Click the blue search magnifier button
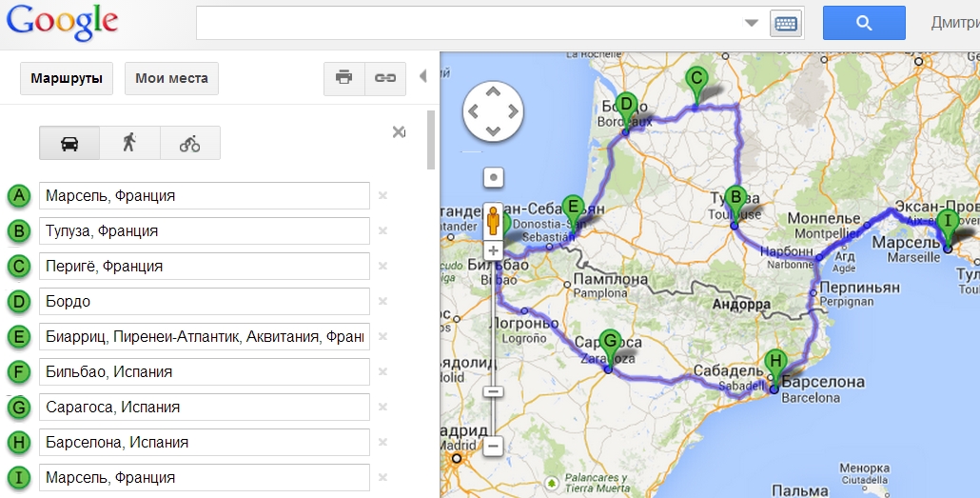This screenshot has height=498, width=980. pyautogui.click(x=863, y=23)
